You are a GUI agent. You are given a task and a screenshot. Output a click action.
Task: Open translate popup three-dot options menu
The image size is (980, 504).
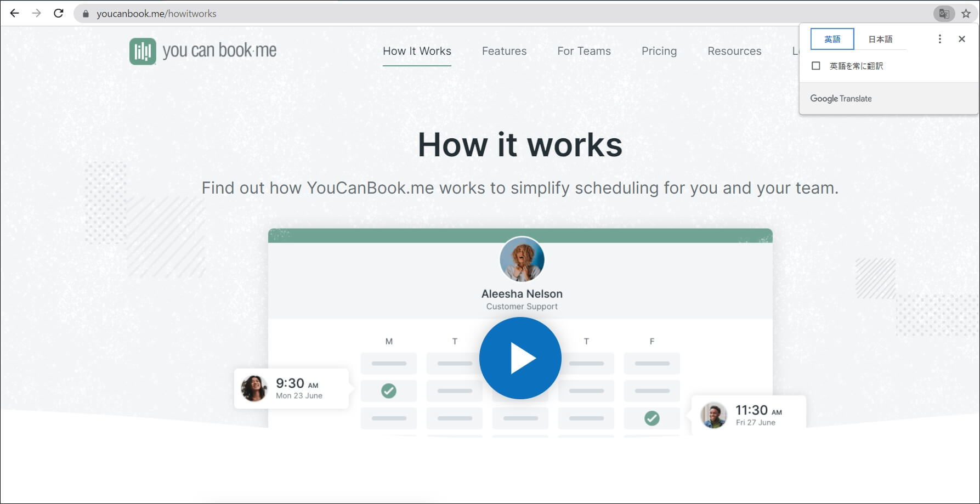939,39
